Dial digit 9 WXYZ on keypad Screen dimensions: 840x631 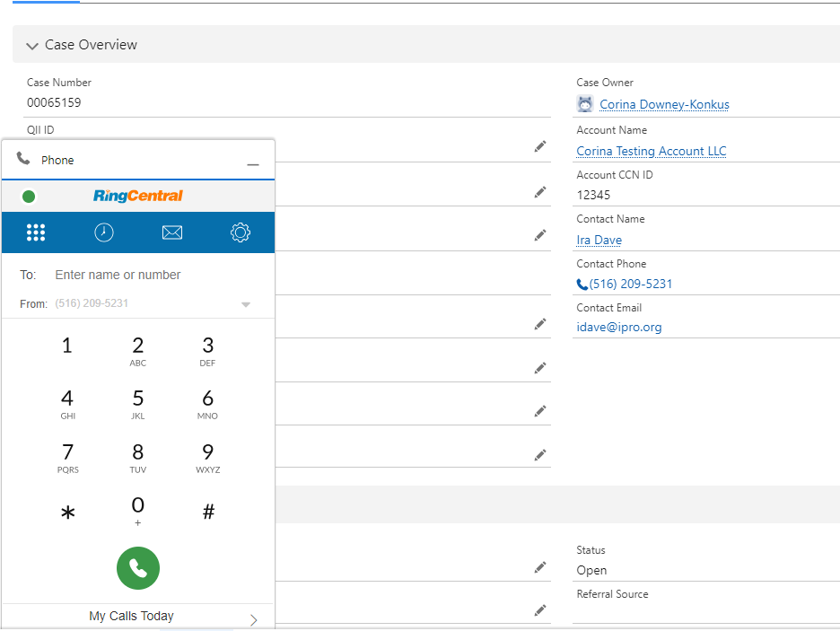point(208,458)
